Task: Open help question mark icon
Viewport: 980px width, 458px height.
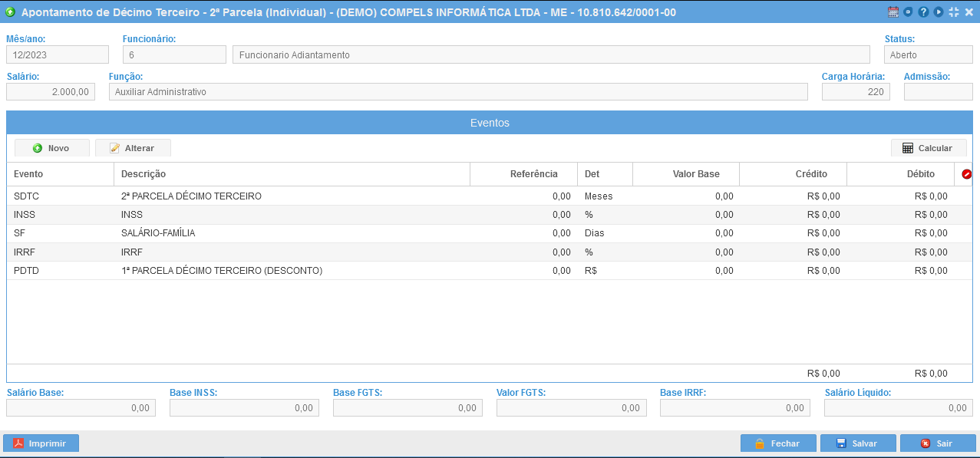Action: point(923,12)
